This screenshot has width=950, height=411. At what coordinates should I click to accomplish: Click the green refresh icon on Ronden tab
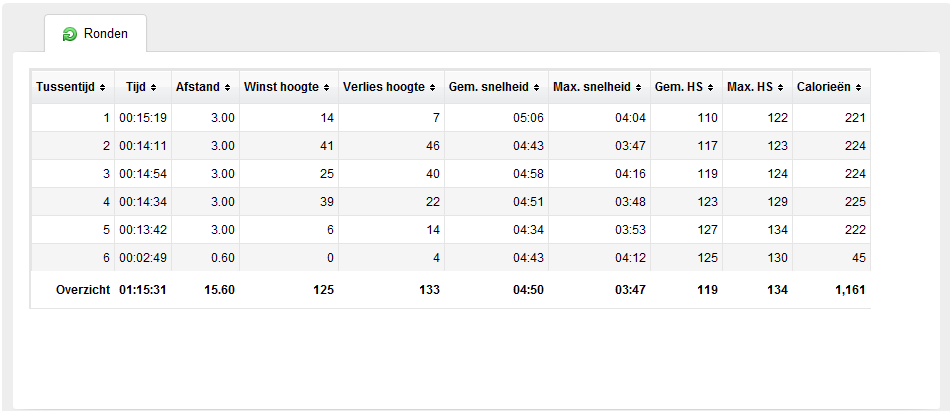[70, 35]
